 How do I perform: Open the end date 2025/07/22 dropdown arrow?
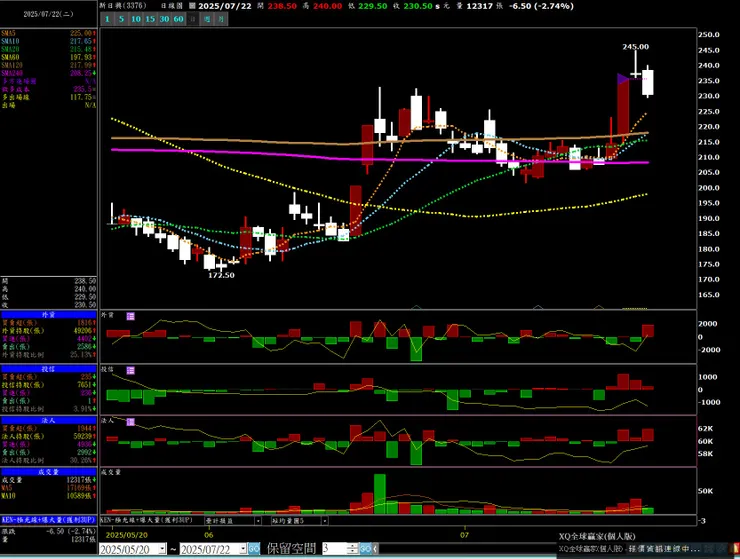(x=243, y=549)
